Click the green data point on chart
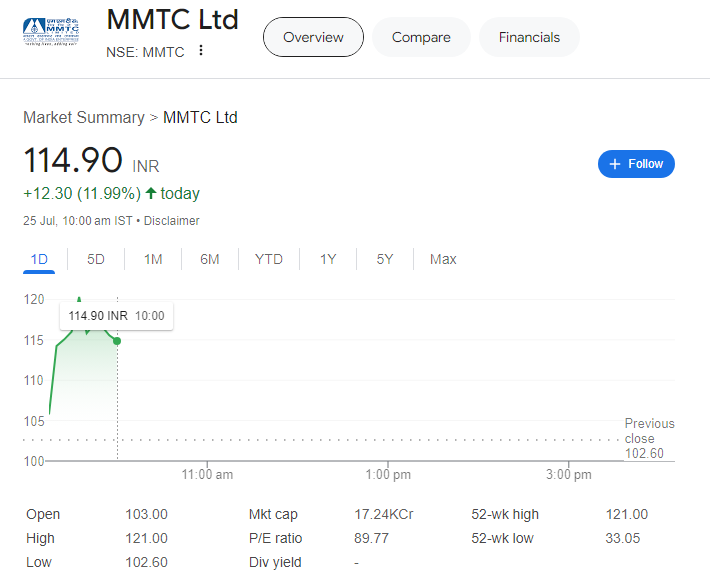 pos(117,341)
